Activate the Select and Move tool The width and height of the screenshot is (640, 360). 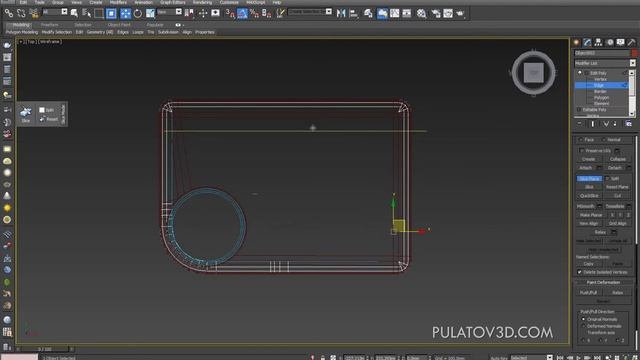(125, 13)
